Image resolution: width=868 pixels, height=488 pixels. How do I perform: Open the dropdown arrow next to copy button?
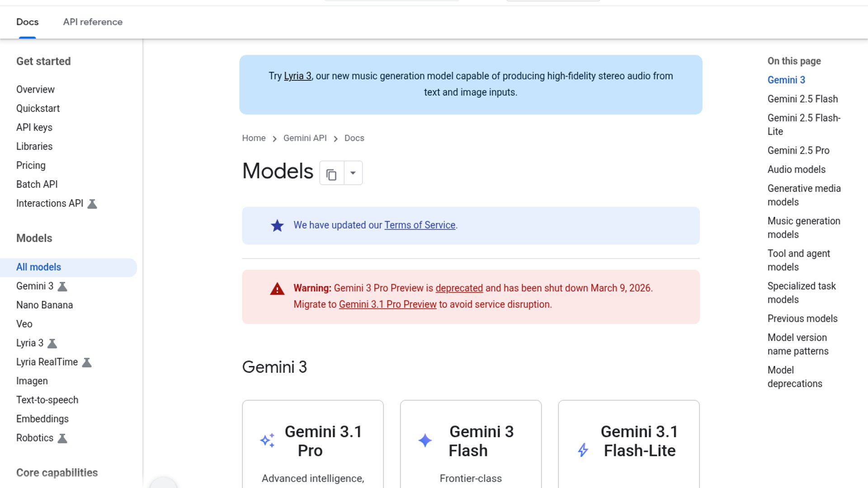pyautogui.click(x=353, y=173)
